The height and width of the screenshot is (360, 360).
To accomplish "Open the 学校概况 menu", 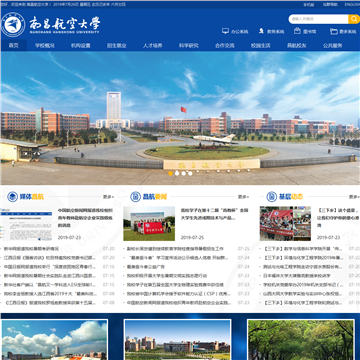I will click(x=45, y=45).
